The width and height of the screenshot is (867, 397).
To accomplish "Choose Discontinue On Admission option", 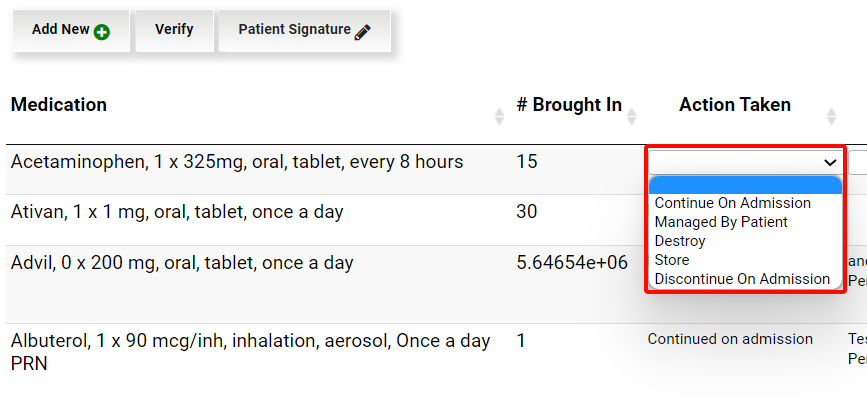I will point(742,279).
